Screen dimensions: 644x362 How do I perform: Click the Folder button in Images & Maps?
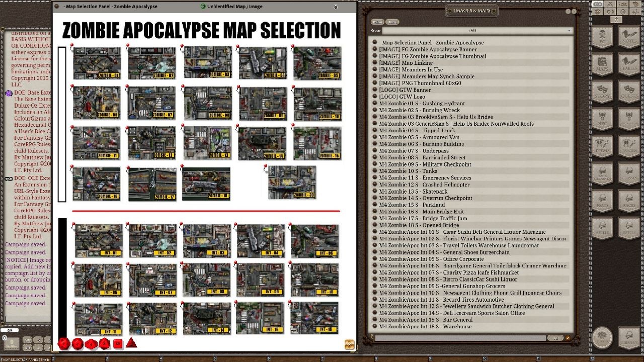coord(377,22)
